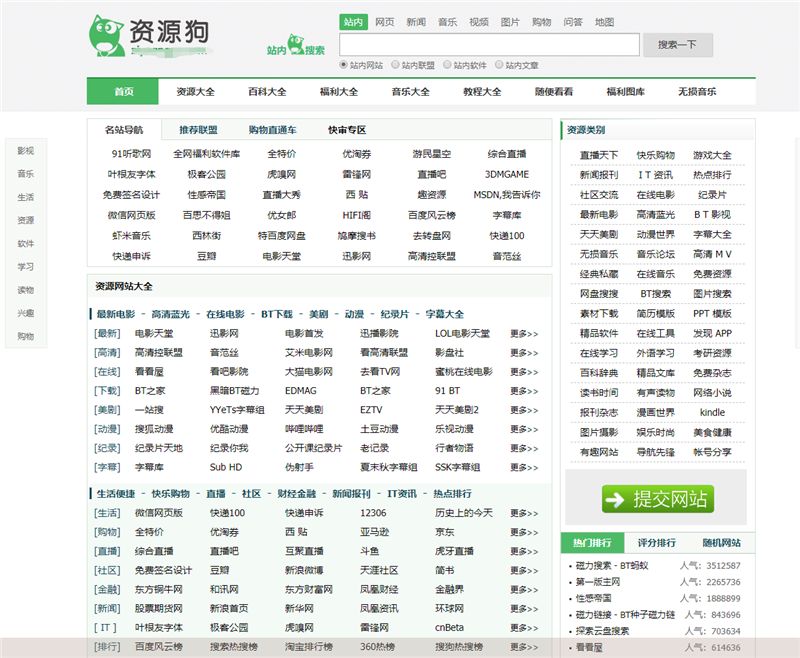Viewport: 800px width, 658px height.
Task: Select the 站内联盟 radio option
Action: tap(395, 65)
